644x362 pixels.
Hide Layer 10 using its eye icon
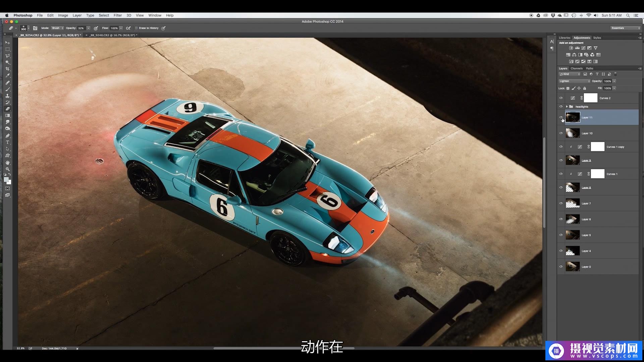[x=561, y=133]
